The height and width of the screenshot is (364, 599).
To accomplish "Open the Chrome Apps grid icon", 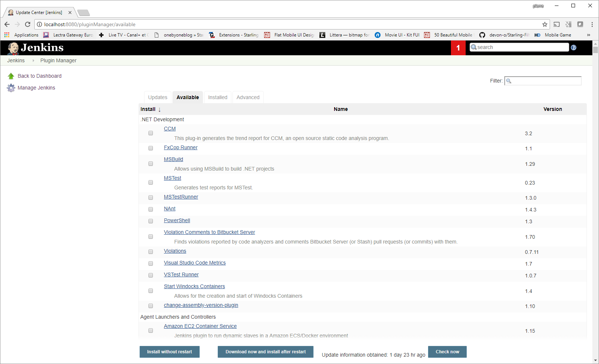I will (7, 35).
